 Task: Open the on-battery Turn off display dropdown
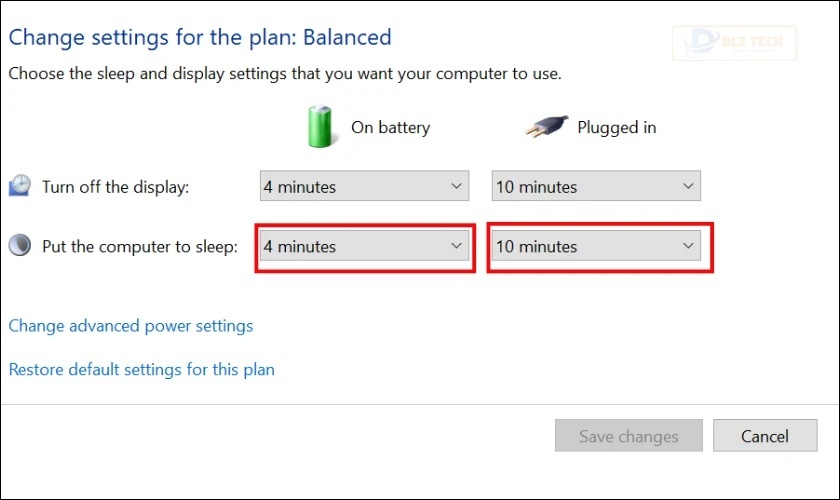(x=364, y=186)
